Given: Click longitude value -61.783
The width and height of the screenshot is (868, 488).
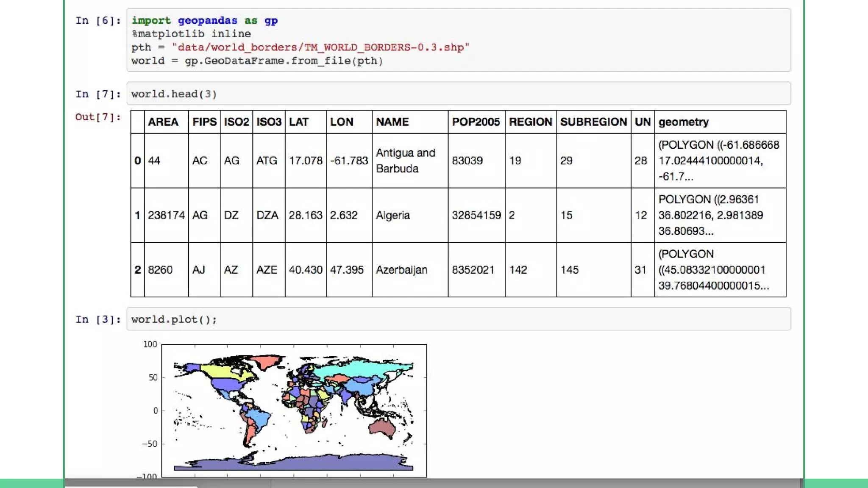Looking at the screenshot, I should [349, 161].
